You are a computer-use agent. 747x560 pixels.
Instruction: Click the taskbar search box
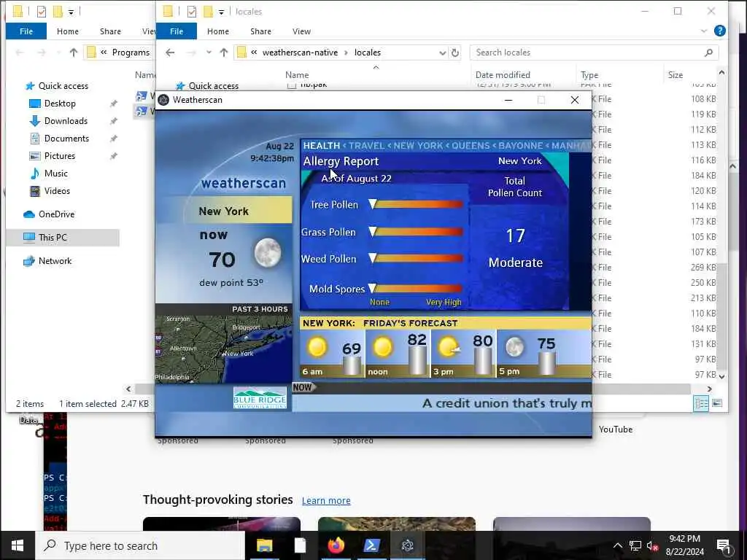[x=140, y=545]
